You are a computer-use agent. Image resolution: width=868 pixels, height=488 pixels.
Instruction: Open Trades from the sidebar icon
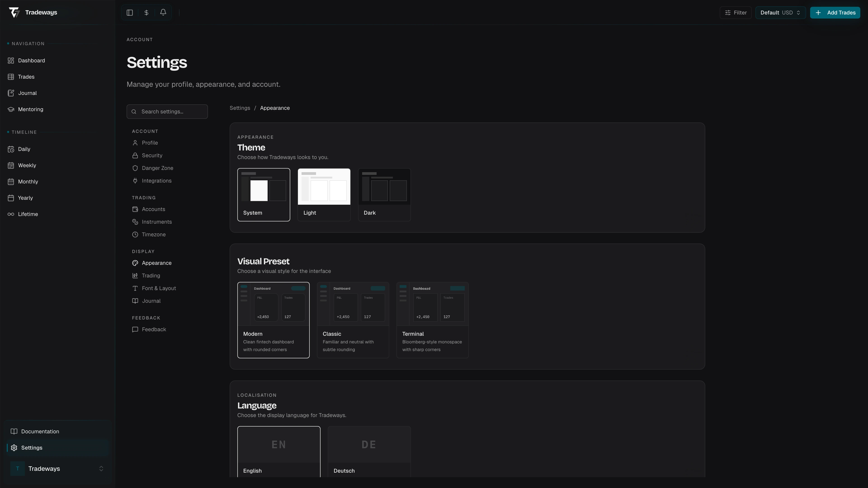10,76
